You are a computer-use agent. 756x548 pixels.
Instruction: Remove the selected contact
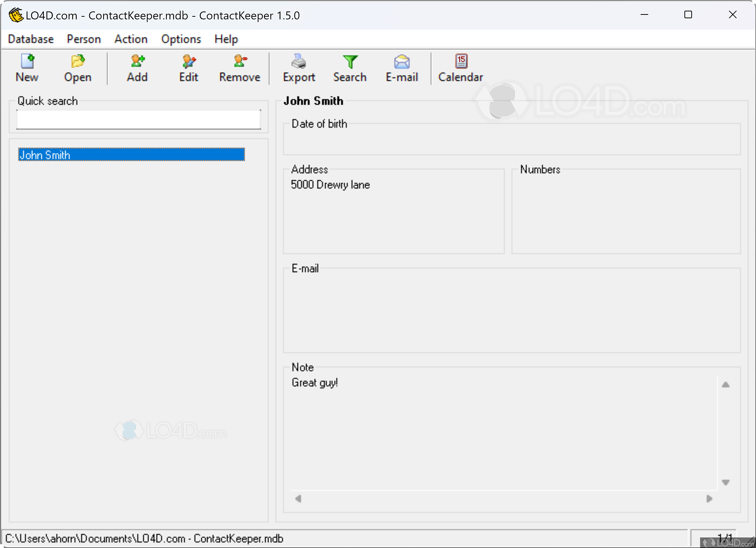(239, 68)
